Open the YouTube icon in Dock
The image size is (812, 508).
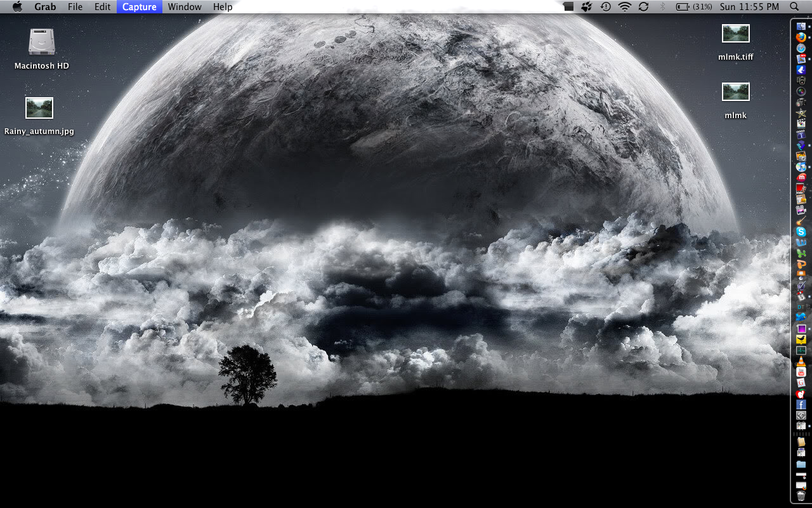801,372
